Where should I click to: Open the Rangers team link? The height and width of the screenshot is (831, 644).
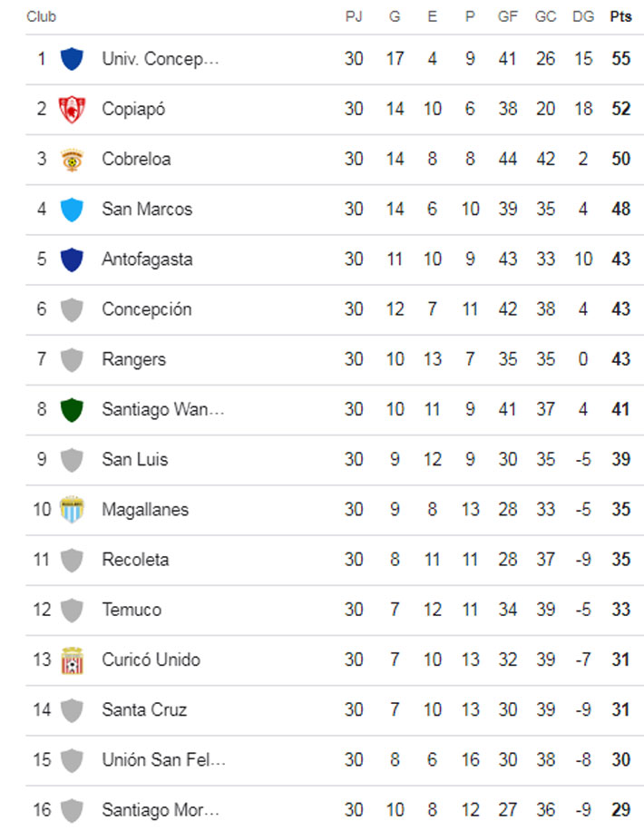[133, 359]
